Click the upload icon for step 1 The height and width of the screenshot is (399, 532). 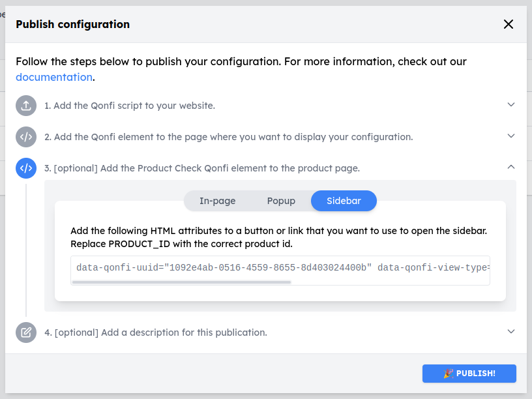[x=26, y=106]
